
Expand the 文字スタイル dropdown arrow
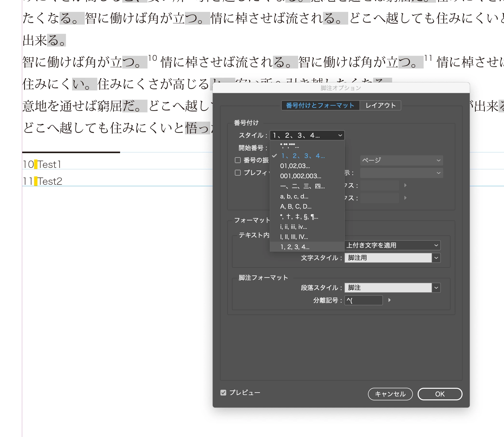point(436,258)
